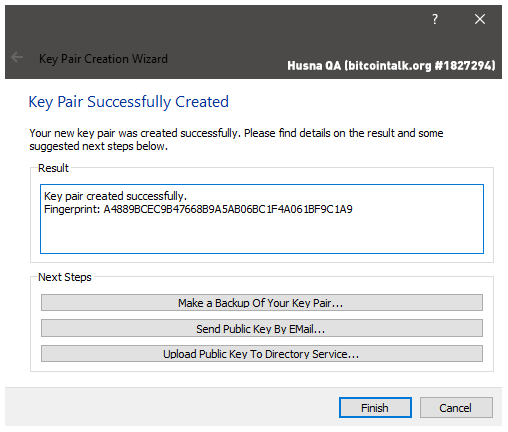Click the Finish button
The height and width of the screenshot is (432, 508).
point(375,407)
